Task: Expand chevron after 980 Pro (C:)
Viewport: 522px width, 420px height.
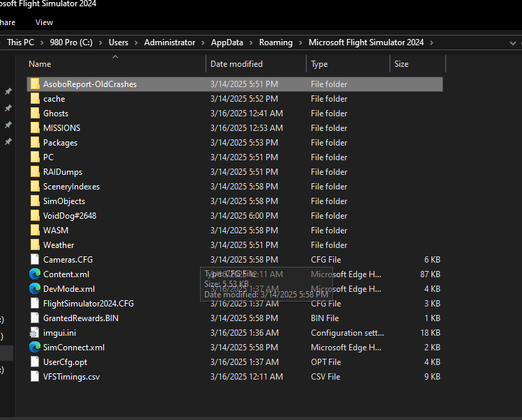Action: pos(100,43)
